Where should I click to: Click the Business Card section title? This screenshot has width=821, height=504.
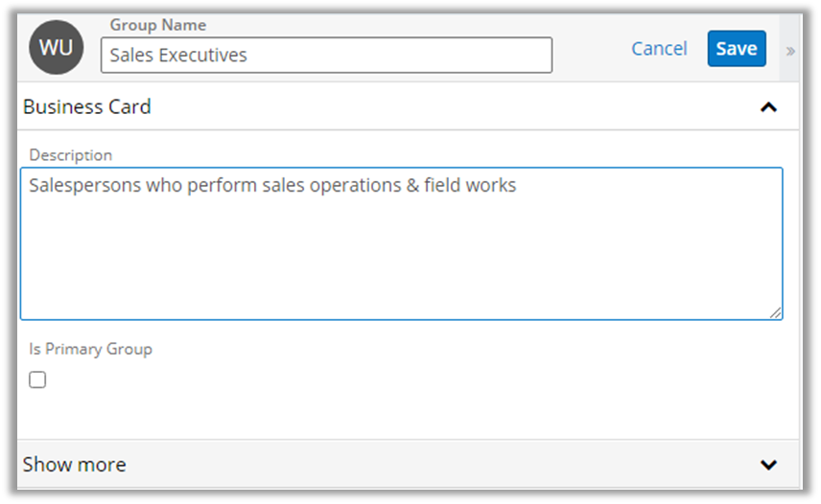pyautogui.click(x=87, y=106)
